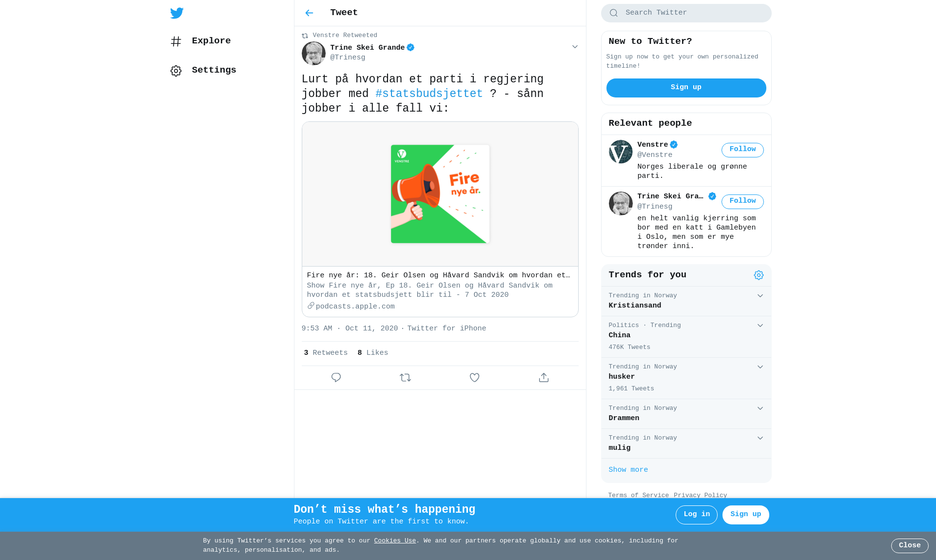The height and width of the screenshot is (560, 936).
Task: Click the share tweet icon
Action: (x=544, y=378)
